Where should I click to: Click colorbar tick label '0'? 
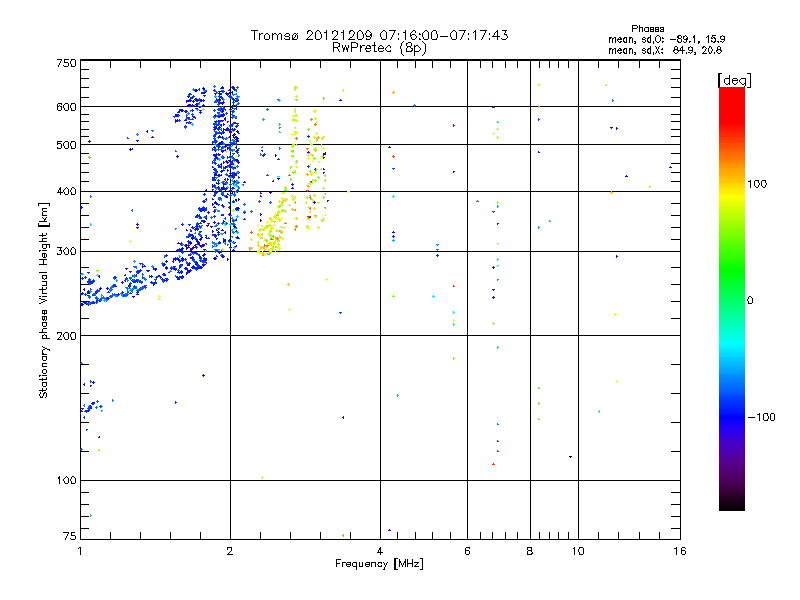(x=750, y=301)
